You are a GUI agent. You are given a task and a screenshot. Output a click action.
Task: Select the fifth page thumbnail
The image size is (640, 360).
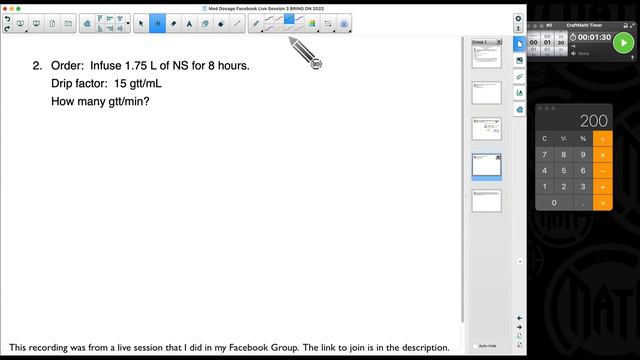pyautogui.click(x=487, y=200)
